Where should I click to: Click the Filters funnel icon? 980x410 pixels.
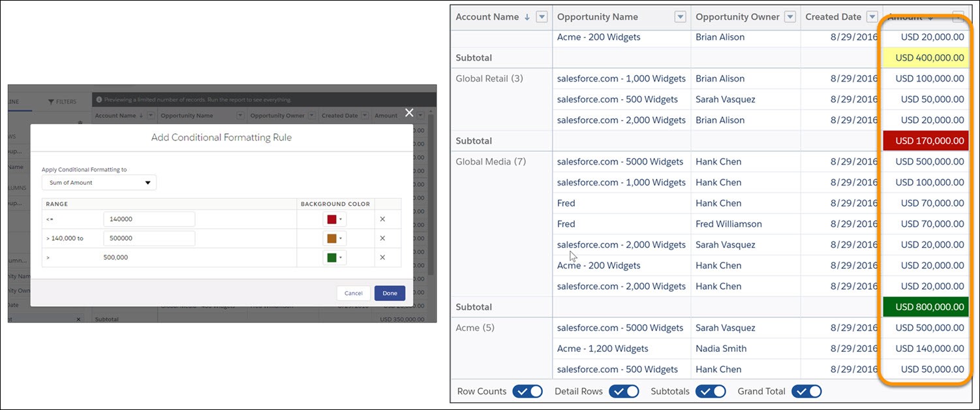click(51, 102)
